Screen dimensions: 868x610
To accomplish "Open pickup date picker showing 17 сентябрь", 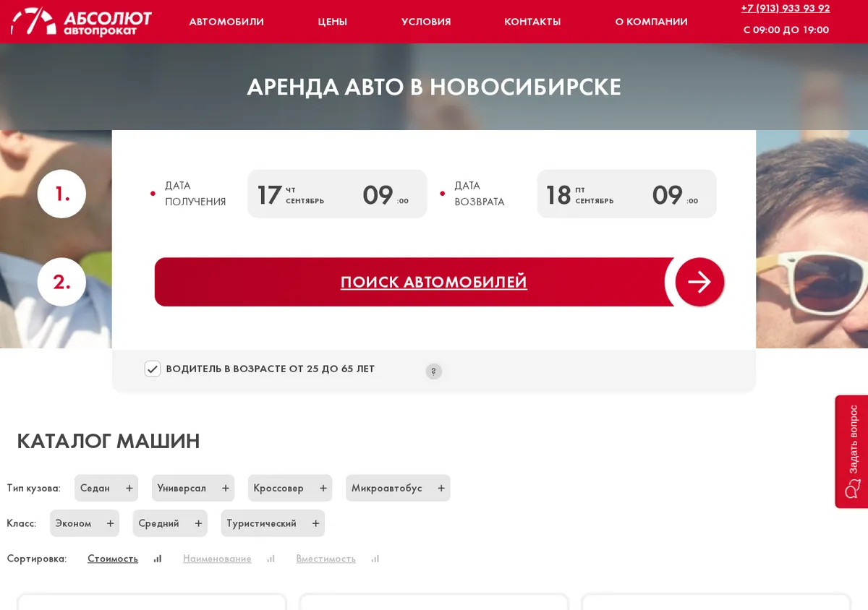I will click(x=293, y=194).
